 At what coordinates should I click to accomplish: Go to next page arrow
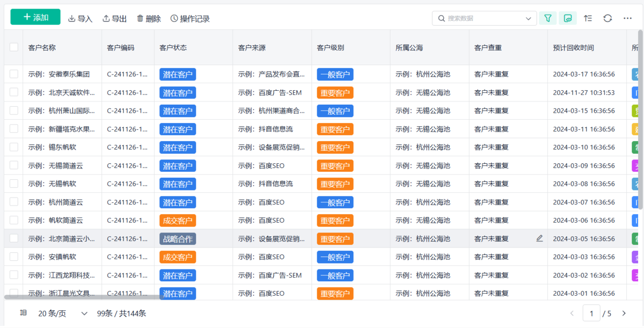(x=624, y=314)
